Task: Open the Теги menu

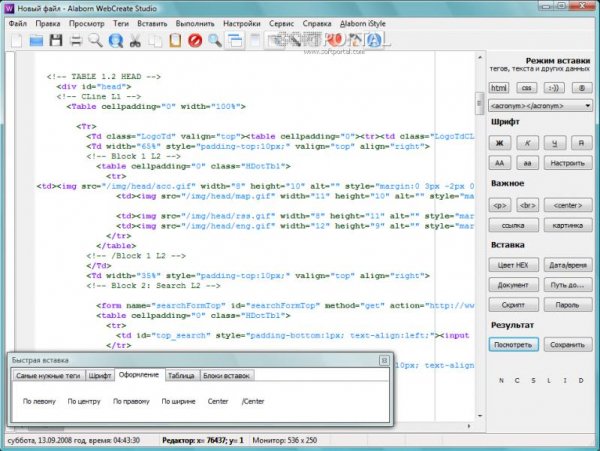Action: coord(121,23)
